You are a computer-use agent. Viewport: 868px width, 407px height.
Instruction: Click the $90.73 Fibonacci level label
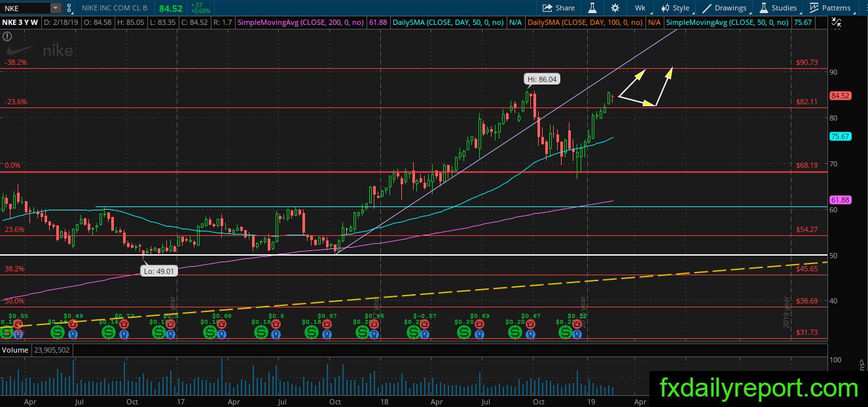[806, 62]
